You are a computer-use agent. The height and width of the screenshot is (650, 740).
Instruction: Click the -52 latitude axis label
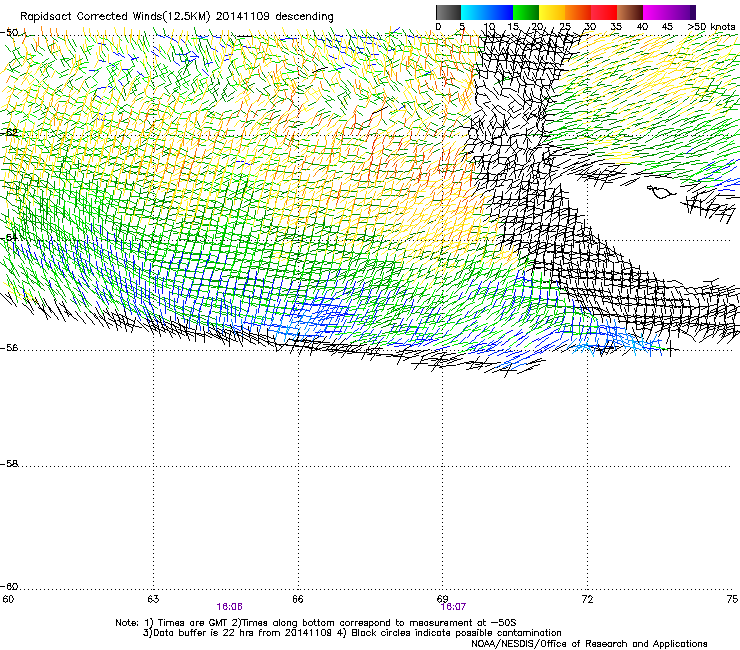(9, 133)
